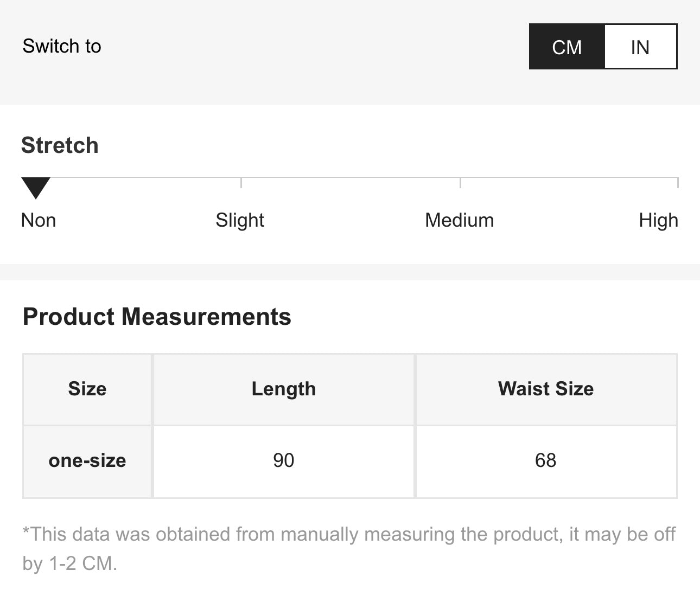Click the Medium tick on stretch scale
This screenshot has width=700, height=609.
pos(460,182)
